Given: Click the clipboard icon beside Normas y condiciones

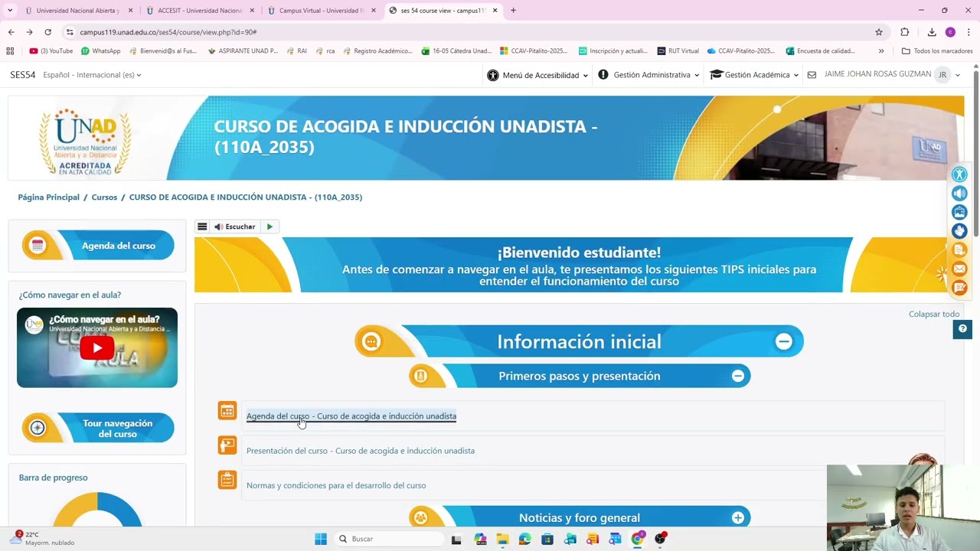Looking at the screenshot, I should click(227, 480).
